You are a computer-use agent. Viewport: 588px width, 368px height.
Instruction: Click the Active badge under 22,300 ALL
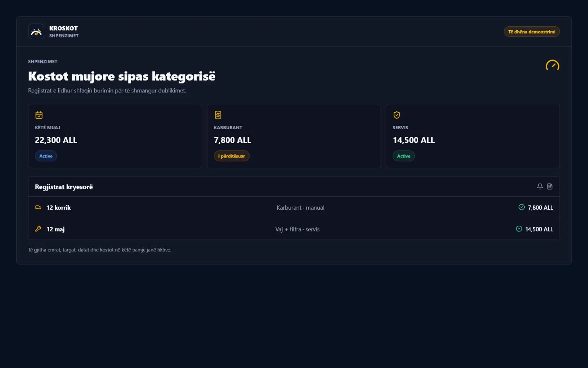pos(46,156)
